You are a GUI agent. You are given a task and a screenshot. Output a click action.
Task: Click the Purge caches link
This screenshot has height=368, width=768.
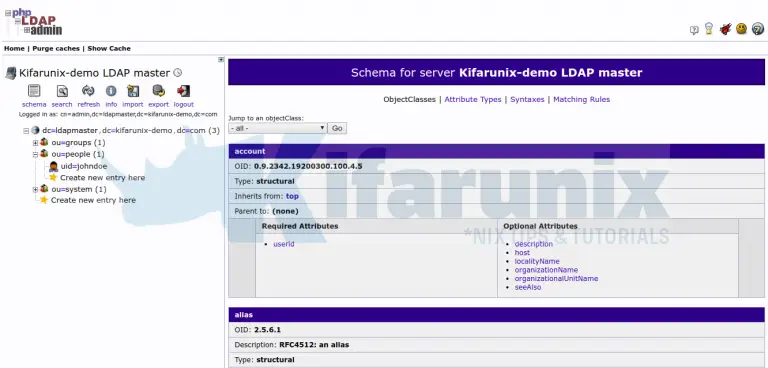[x=56, y=49]
